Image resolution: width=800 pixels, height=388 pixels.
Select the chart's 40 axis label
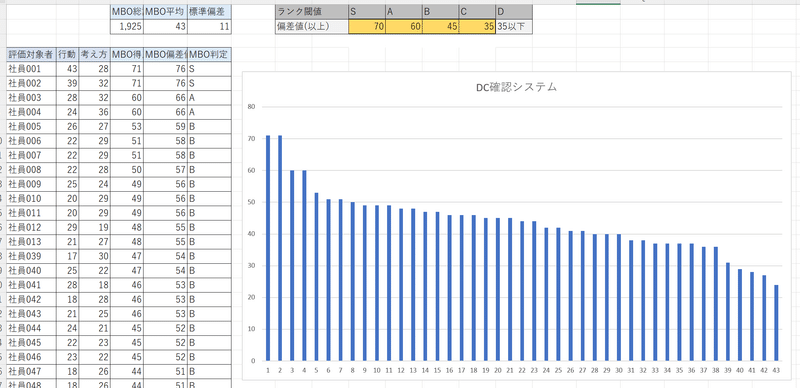tap(251, 234)
